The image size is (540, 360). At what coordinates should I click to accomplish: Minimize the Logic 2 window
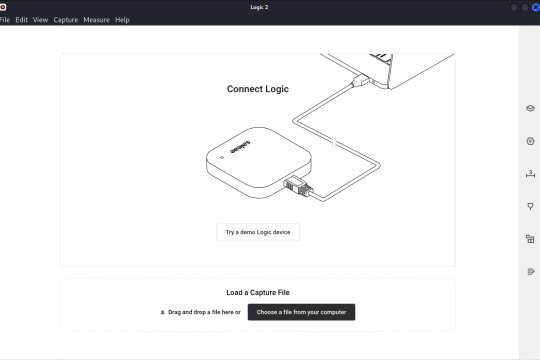pos(514,7)
